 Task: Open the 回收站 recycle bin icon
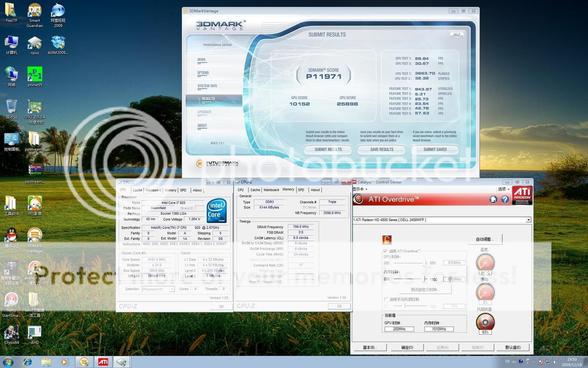click(11, 109)
